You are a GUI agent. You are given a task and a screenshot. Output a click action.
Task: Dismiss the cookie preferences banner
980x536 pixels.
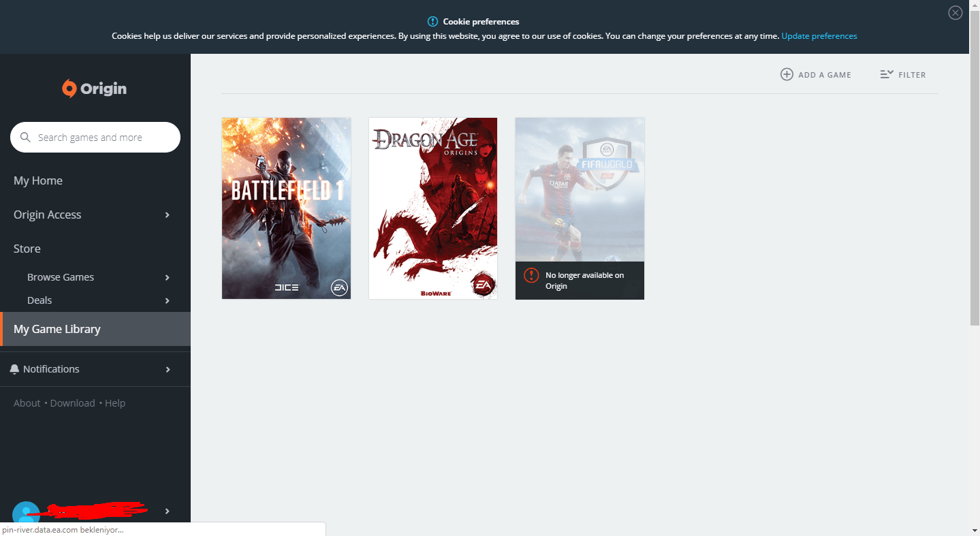(x=955, y=13)
